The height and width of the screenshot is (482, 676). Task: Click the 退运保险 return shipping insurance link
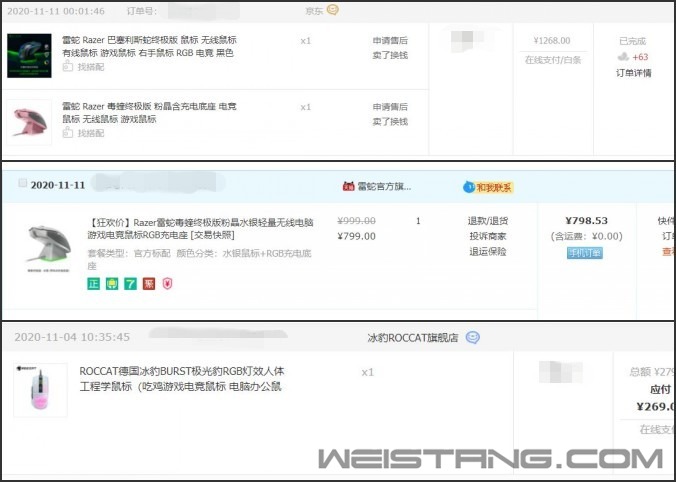point(488,251)
